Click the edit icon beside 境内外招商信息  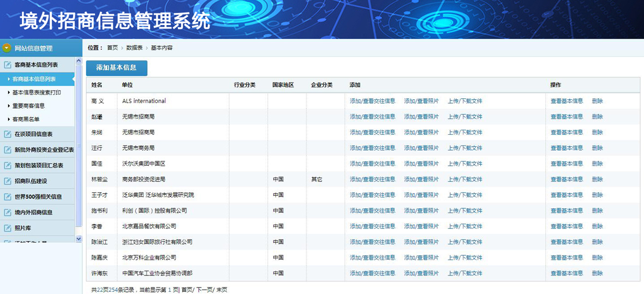(x=8, y=213)
